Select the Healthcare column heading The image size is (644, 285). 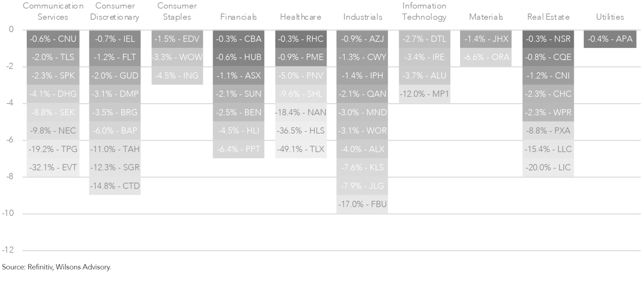[301, 17]
